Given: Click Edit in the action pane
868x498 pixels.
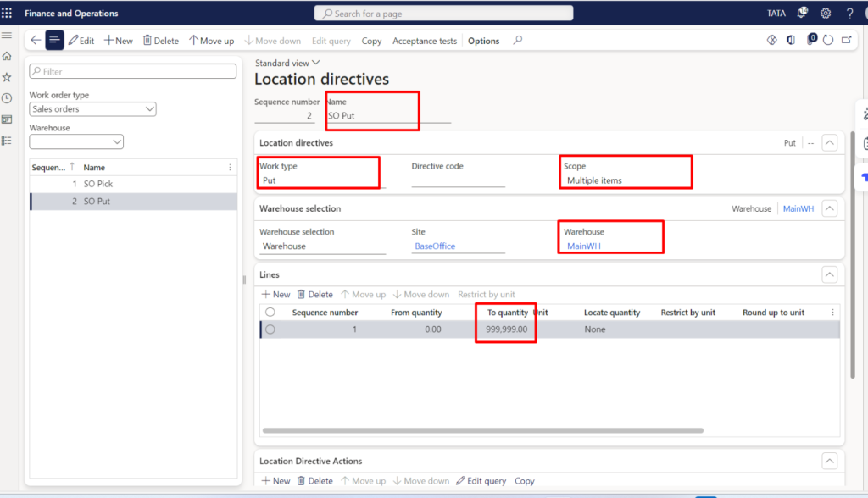Looking at the screenshot, I should 81,41.
